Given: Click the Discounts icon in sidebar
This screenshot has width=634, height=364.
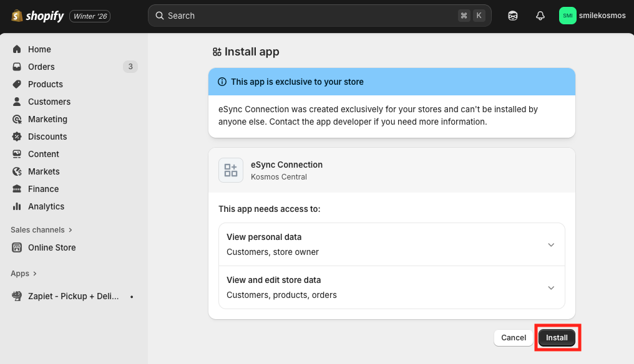Looking at the screenshot, I should pyautogui.click(x=17, y=136).
